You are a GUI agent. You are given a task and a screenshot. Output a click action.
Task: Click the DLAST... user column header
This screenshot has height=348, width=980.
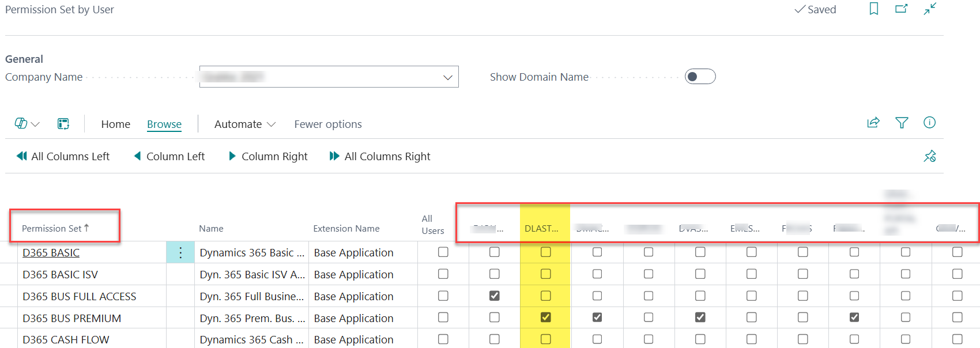[x=541, y=228]
